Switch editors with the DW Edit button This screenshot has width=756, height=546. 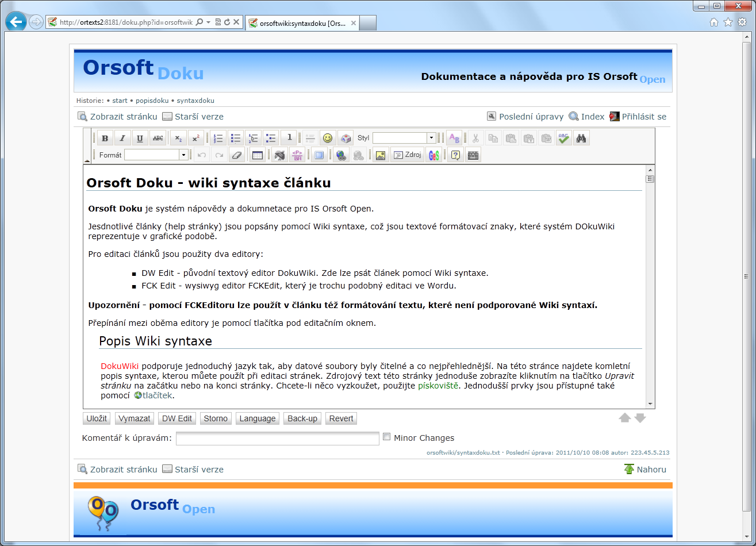176,418
